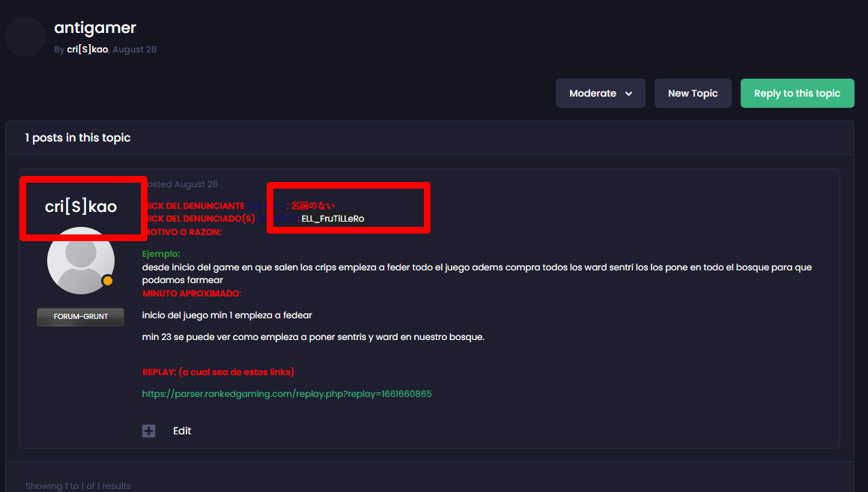
Task: Open the parser.rankedgaming.com replay link
Action: [x=287, y=394]
